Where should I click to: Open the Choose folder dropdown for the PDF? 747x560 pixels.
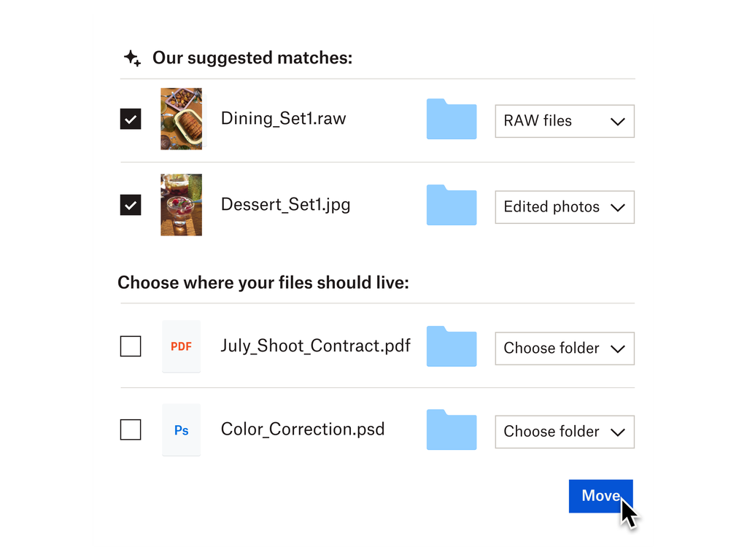(x=564, y=349)
